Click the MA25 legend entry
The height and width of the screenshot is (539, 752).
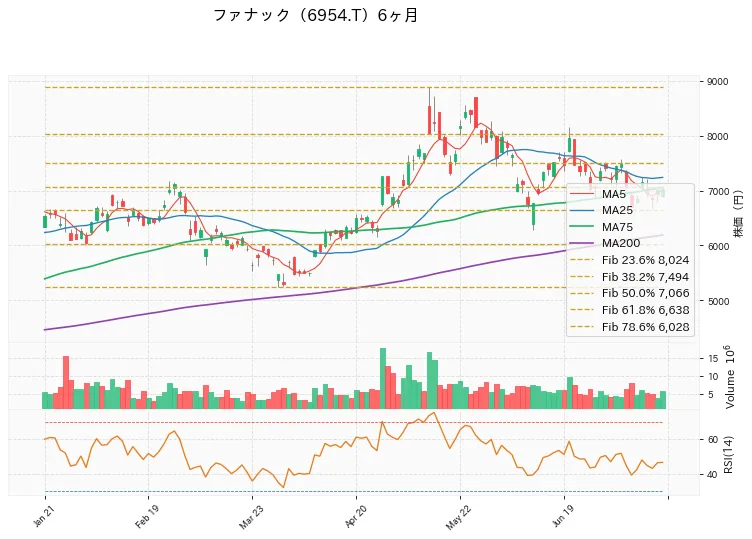click(x=601, y=211)
